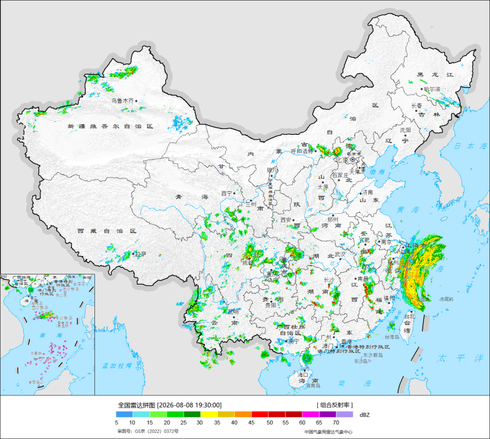Click the 南宁 city label
Viewport: 490px width, 439px height.
pyautogui.click(x=293, y=341)
